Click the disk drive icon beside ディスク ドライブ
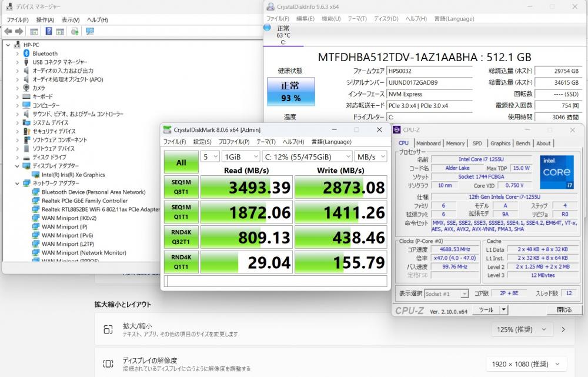 (26, 158)
